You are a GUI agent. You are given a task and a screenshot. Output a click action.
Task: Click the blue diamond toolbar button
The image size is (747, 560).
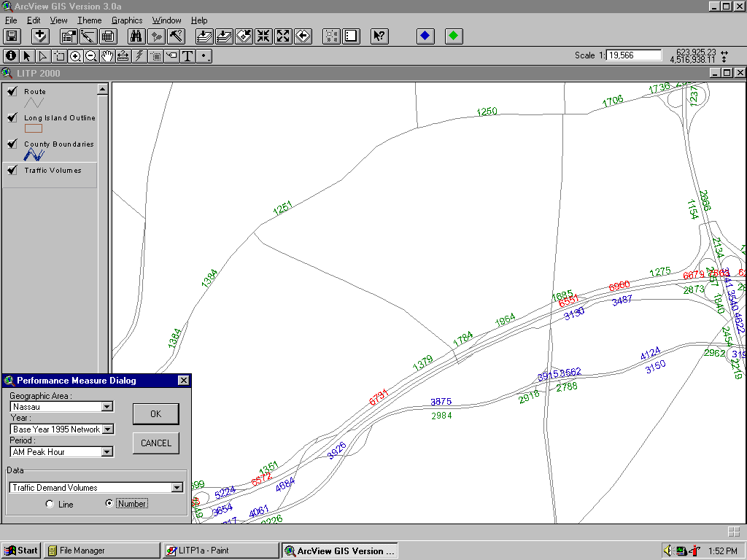coord(425,36)
